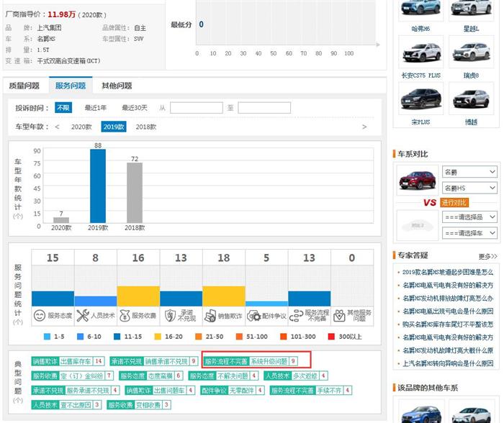Viewport: 504px width, 423px height.
Task: Select the 2018款 model year option
Action: click(146, 127)
